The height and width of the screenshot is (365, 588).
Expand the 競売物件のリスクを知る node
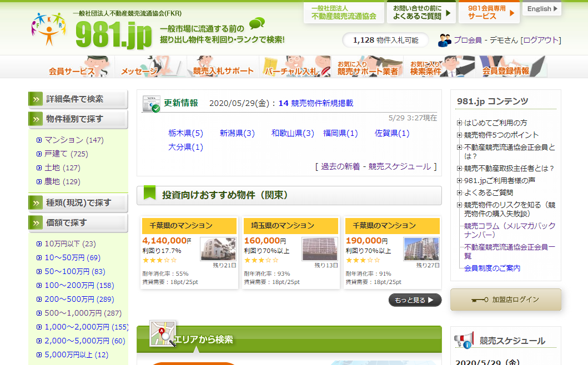[459, 205]
